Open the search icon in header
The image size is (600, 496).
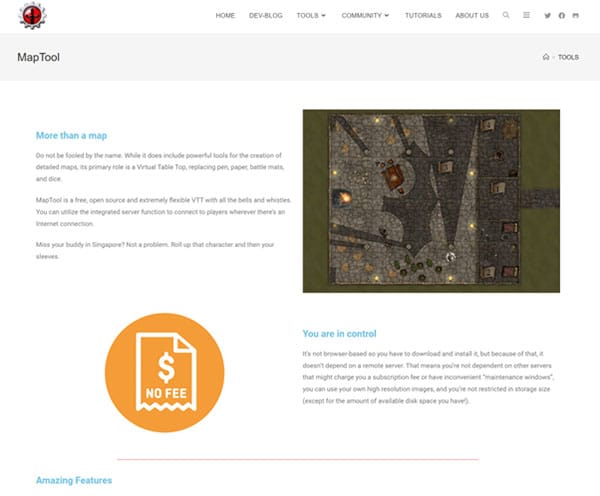pos(506,15)
